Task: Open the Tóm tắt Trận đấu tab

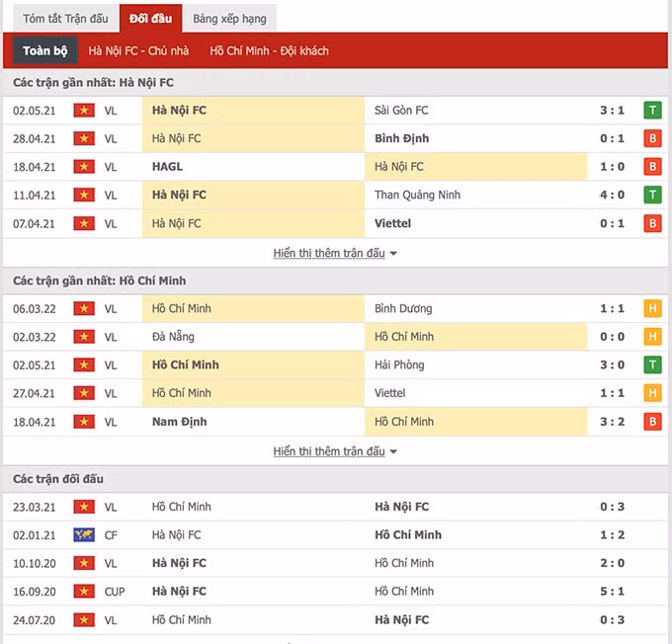Action: 65,19
